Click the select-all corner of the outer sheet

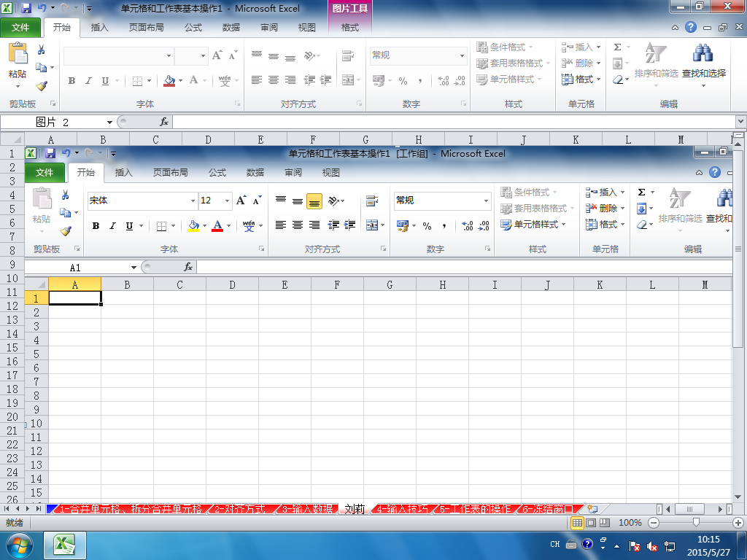pyautogui.click(x=12, y=139)
